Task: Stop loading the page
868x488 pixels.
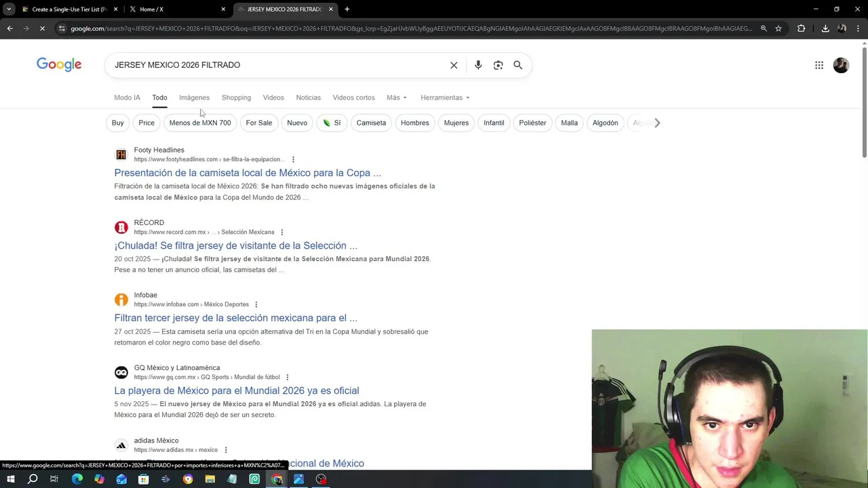Action: pos(42,28)
